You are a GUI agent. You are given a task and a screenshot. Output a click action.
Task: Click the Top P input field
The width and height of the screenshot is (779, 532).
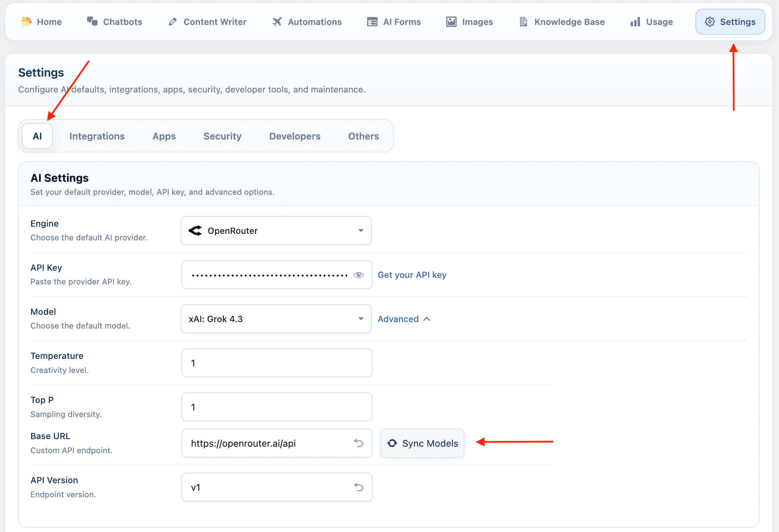tap(277, 407)
